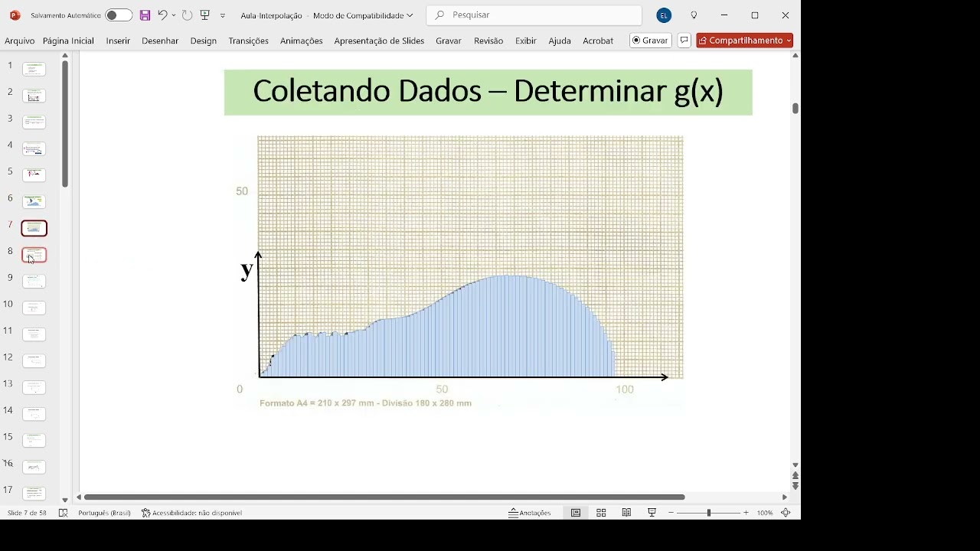This screenshot has height=551, width=980.
Task: Open the Revisão tab
Action: pos(488,41)
